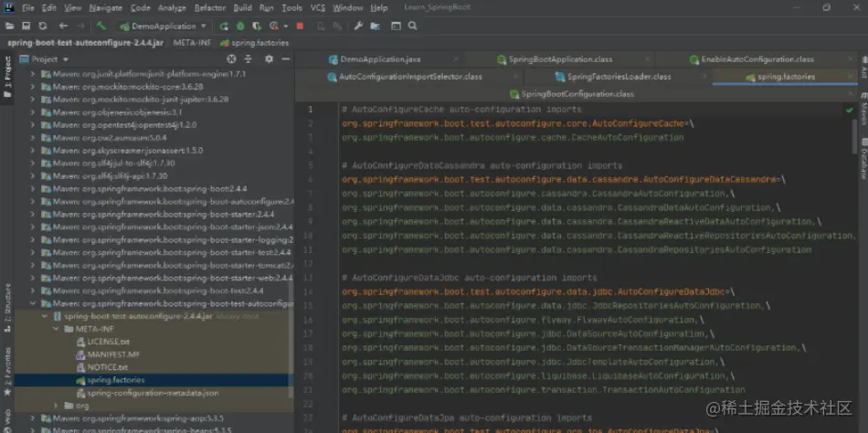Toggle the Structure tool window stripe

(x=7, y=307)
